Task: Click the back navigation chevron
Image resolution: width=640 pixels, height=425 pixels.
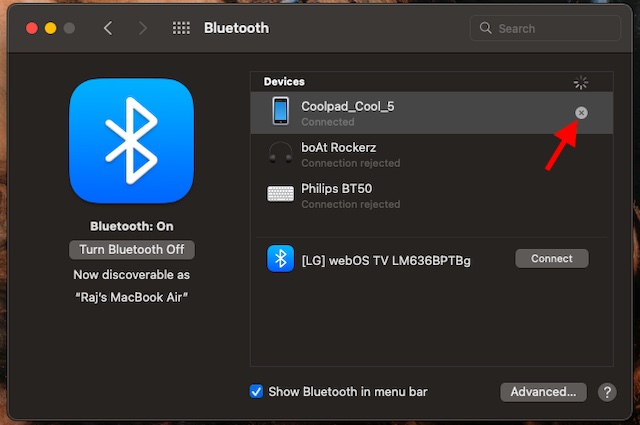Action: point(108,28)
